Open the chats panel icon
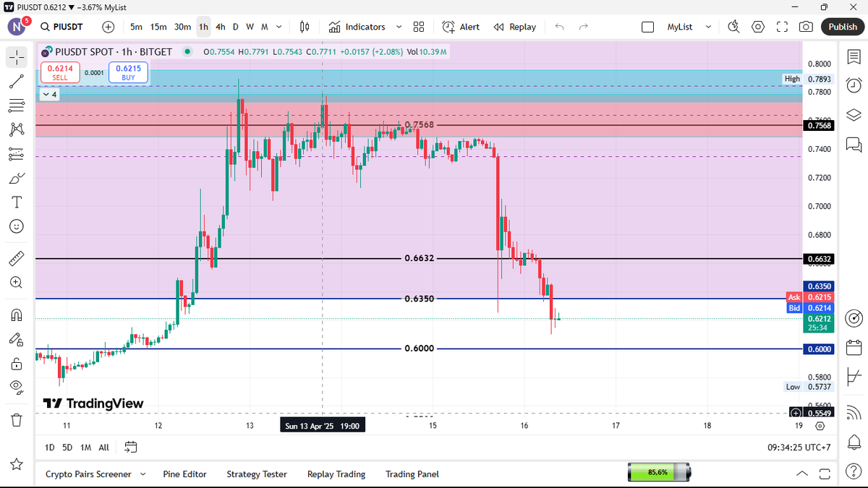This screenshot has height=488, width=868. [x=853, y=145]
